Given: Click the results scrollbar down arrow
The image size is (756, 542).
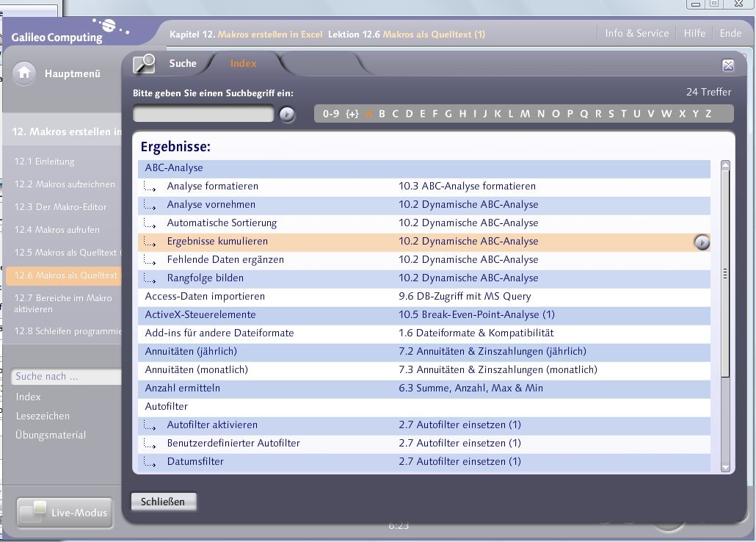Looking at the screenshot, I should (x=725, y=468).
